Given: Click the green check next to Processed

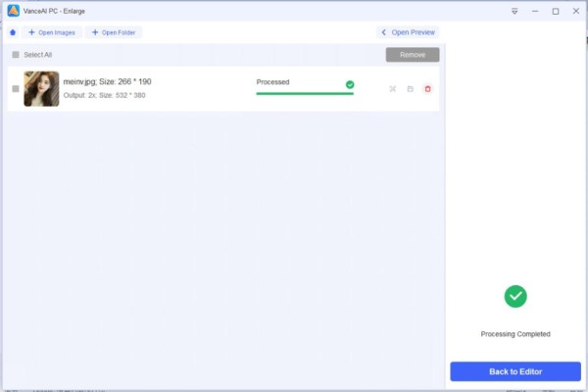Looking at the screenshot, I should (x=350, y=85).
